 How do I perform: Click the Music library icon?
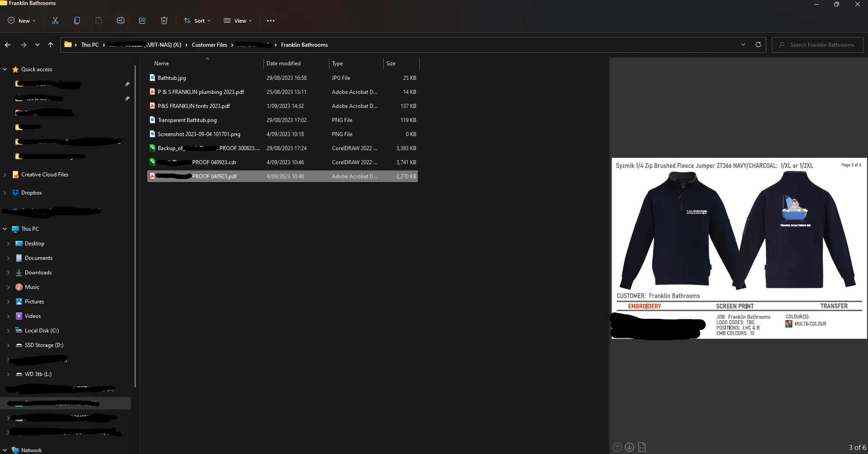pyautogui.click(x=19, y=287)
